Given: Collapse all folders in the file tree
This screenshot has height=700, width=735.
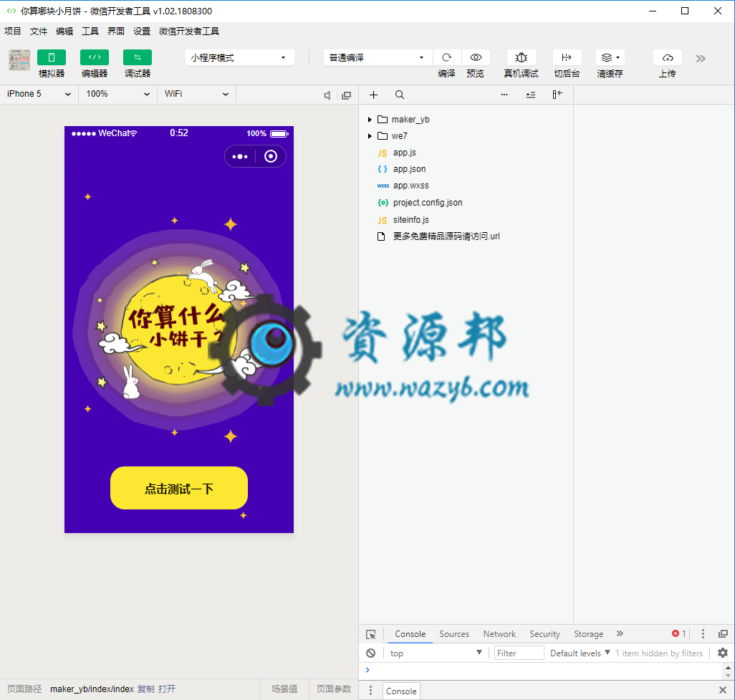Looking at the screenshot, I should click(x=531, y=95).
